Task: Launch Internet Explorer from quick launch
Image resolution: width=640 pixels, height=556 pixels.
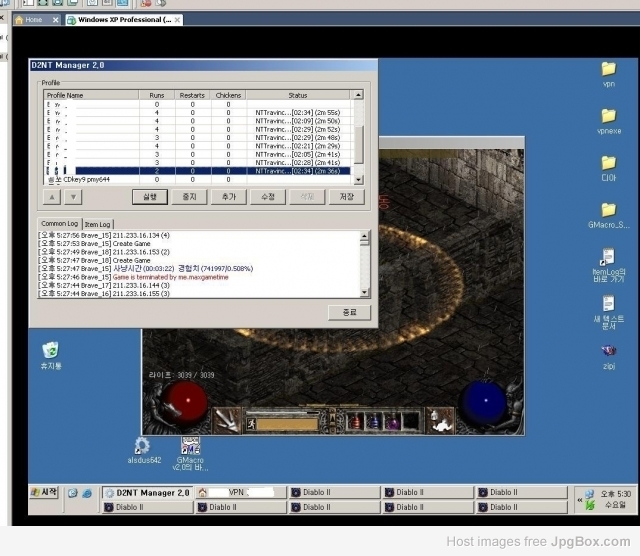Action: point(87,493)
